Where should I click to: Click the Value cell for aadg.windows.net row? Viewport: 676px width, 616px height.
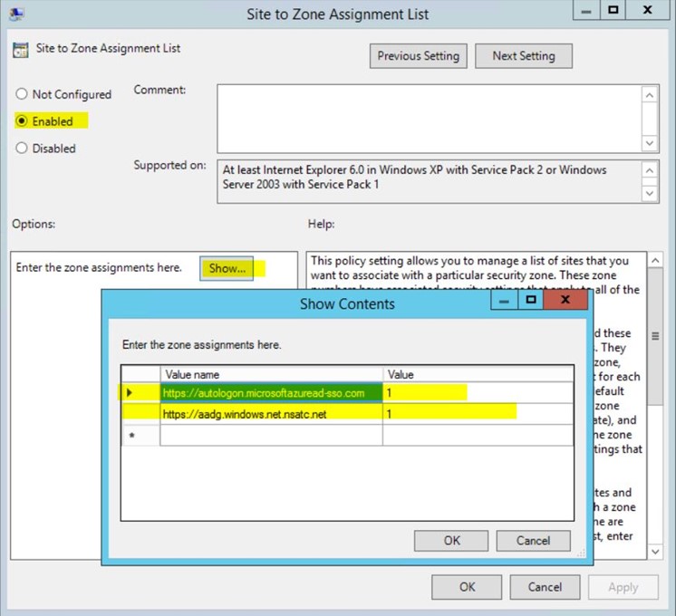click(x=478, y=414)
